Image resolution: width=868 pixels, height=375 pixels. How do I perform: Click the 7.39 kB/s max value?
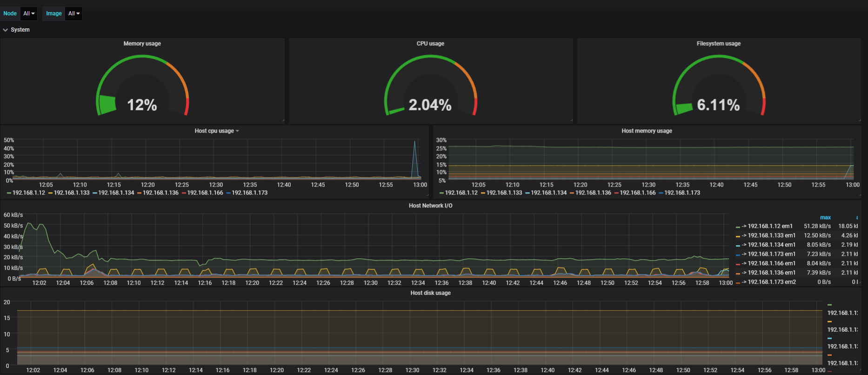click(819, 273)
